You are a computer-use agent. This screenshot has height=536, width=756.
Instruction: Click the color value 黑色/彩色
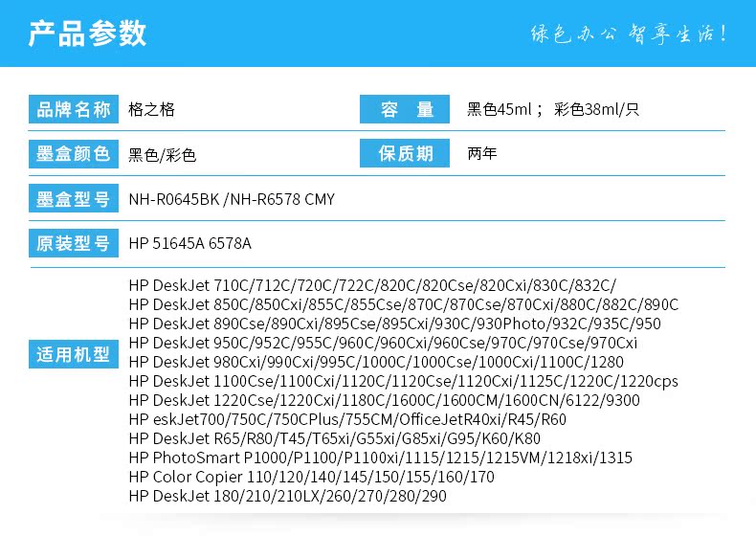pyautogui.click(x=162, y=155)
